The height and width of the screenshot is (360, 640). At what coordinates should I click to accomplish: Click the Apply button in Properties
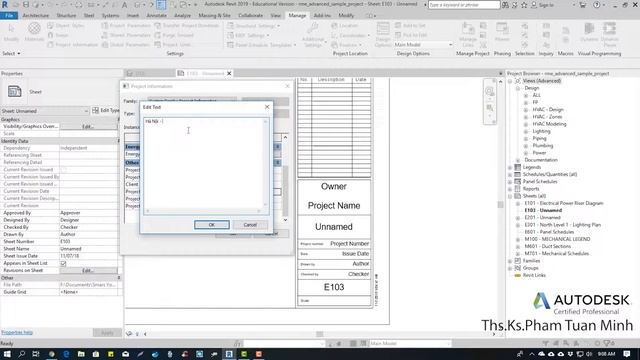click(107, 333)
